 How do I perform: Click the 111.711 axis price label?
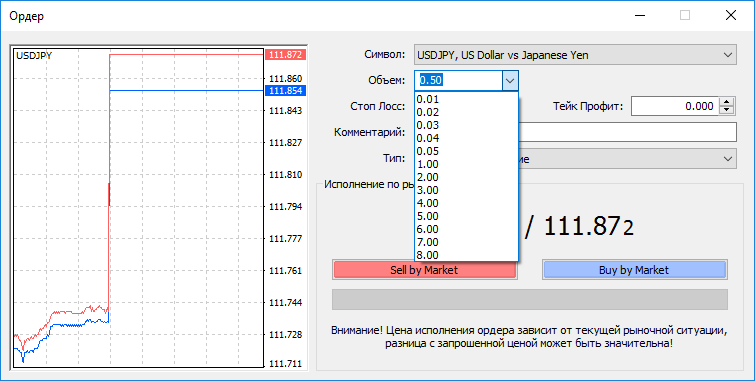(286, 364)
